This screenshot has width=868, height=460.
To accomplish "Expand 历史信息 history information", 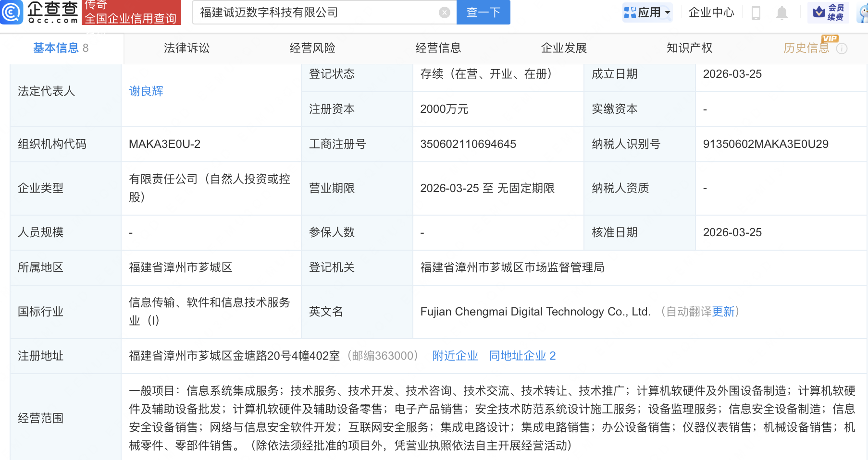I will point(806,48).
